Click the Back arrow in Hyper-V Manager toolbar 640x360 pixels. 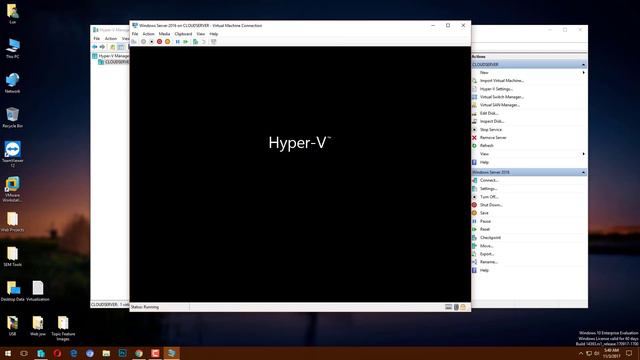point(95,47)
